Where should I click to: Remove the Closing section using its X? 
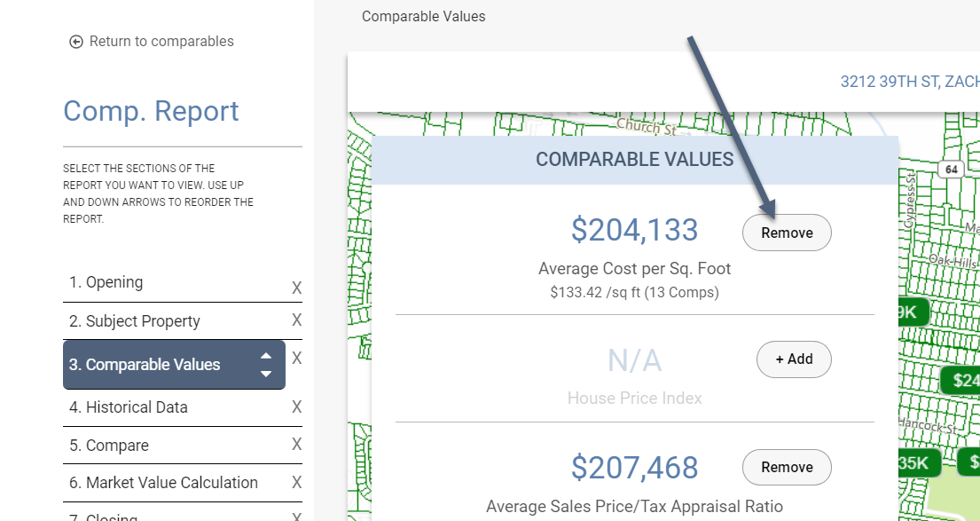coord(298,516)
